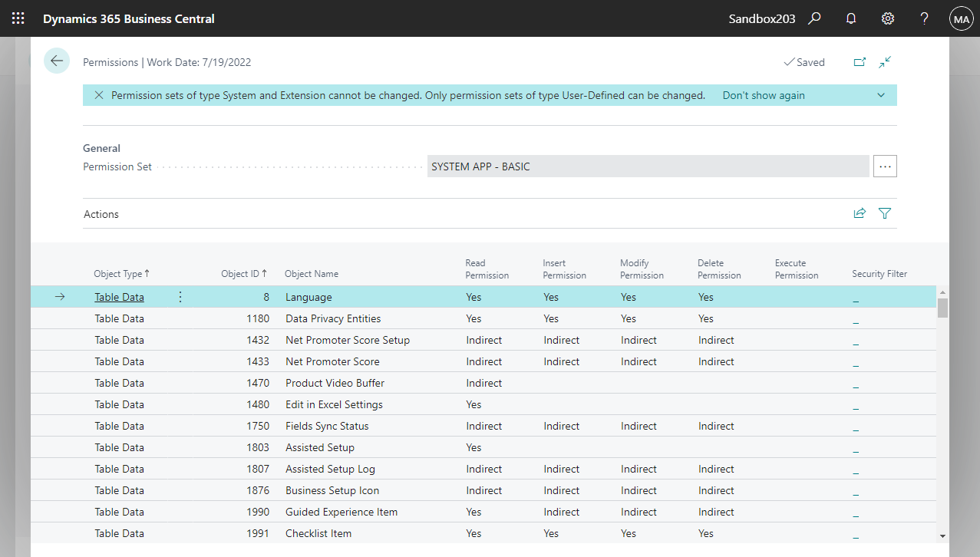The image size is (980, 557).
Task: Sort by the Object ID column header
Action: pyautogui.click(x=243, y=273)
